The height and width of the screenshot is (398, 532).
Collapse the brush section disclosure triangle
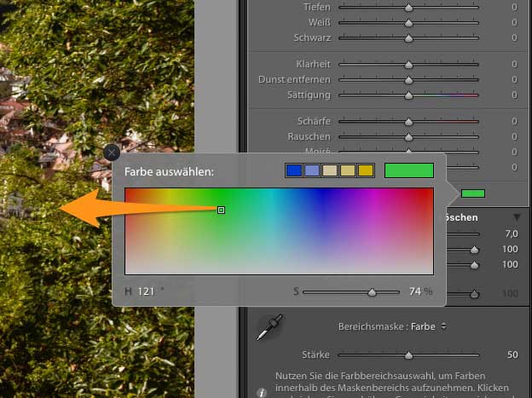pyautogui.click(x=517, y=217)
